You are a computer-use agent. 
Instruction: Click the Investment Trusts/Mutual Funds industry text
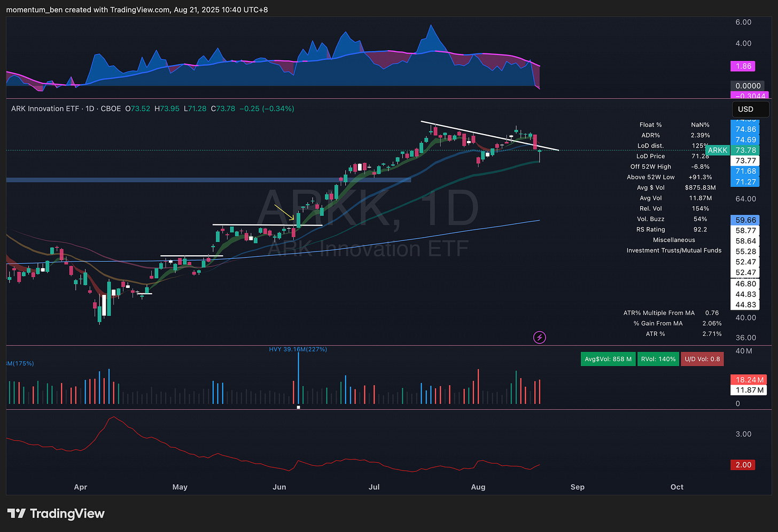coord(674,250)
